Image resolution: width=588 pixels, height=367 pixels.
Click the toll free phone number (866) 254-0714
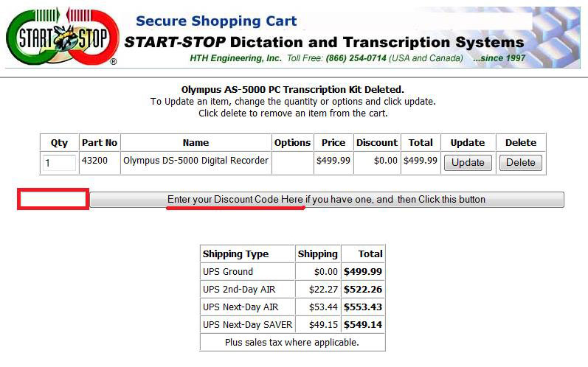click(356, 58)
